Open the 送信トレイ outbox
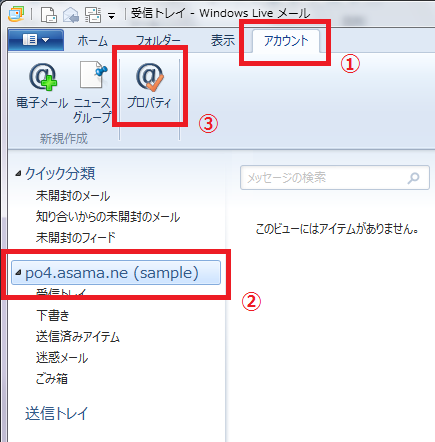Image resolution: width=435 pixels, height=442 pixels. (56, 413)
